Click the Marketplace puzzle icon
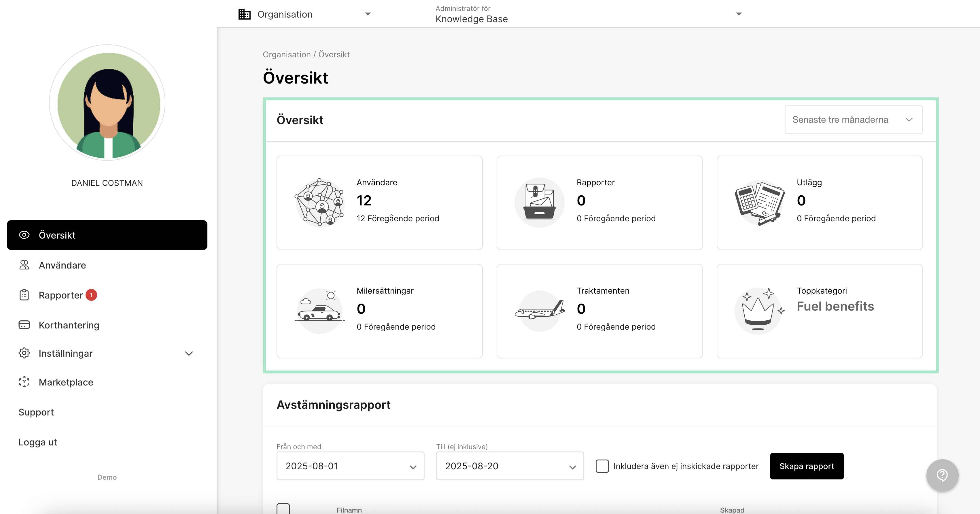Image resolution: width=980 pixels, height=514 pixels. click(24, 382)
